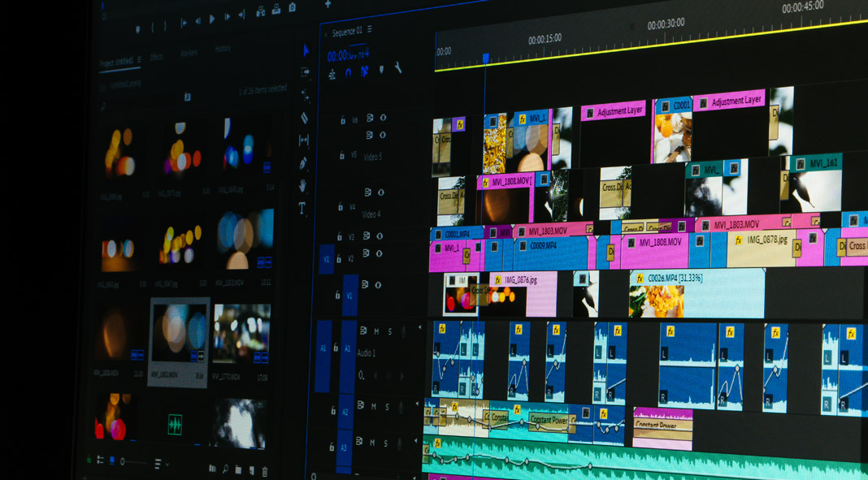Switch Project panel to icon view
The width and height of the screenshot is (868, 480).
point(112,460)
